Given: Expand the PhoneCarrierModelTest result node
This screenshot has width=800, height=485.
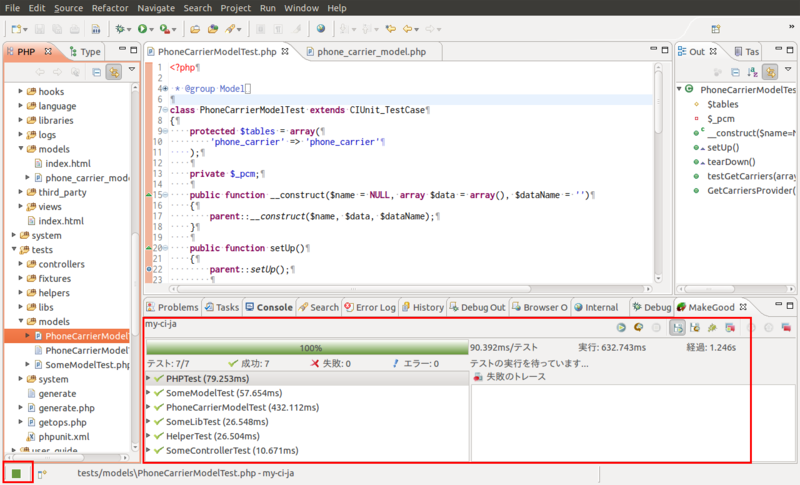Looking at the screenshot, I should click(x=149, y=407).
